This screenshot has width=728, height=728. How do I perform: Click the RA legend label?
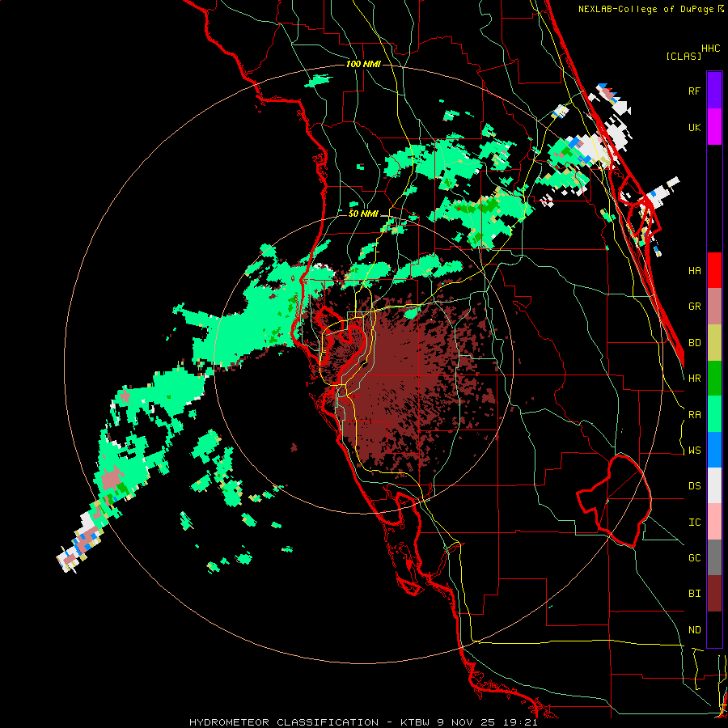(694, 415)
